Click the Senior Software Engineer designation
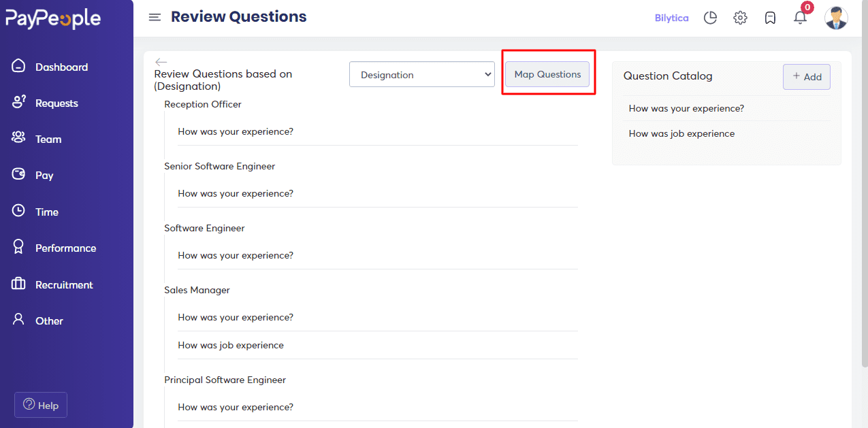Image resolution: width=868 pixels, height=428 pixels. 219,166
